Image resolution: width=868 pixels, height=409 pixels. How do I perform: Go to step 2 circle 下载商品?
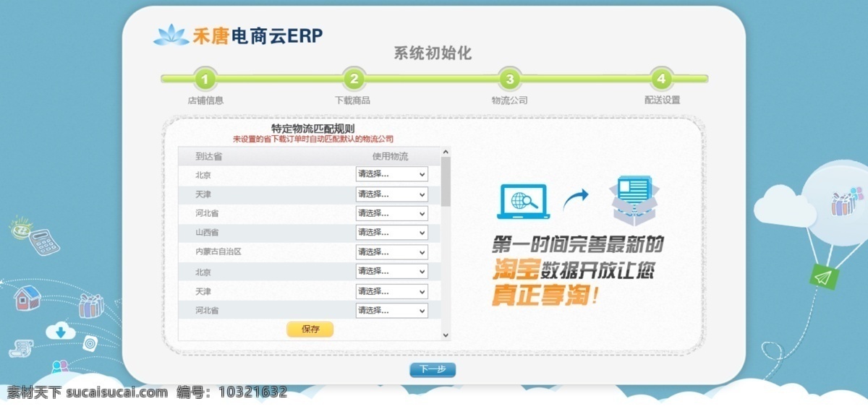point(353,79)
